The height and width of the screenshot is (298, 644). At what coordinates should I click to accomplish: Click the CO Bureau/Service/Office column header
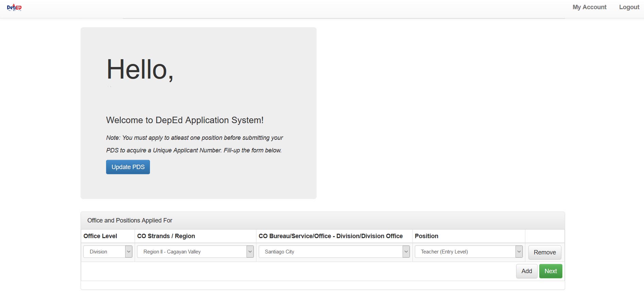click(331, 236)
